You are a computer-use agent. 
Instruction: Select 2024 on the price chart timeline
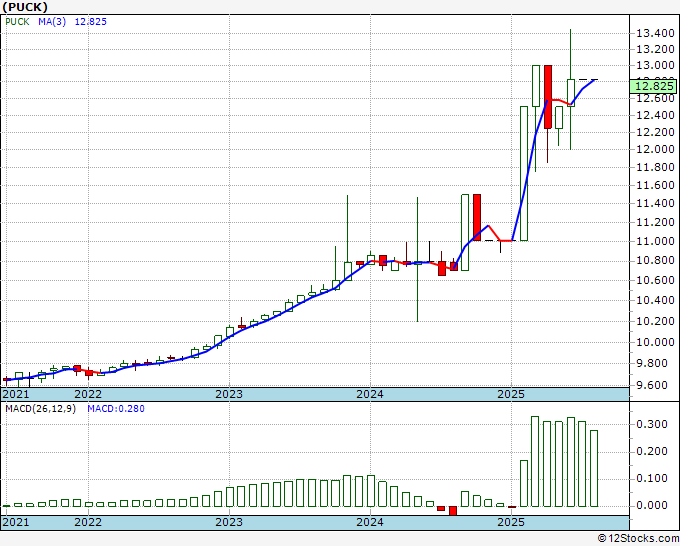pos(370,393)
